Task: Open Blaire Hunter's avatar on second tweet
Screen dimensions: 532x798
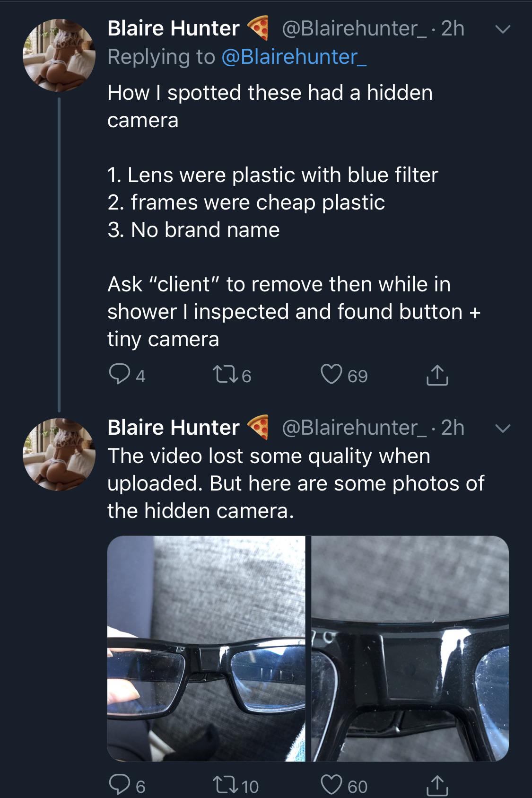Action: pos(59,455)
